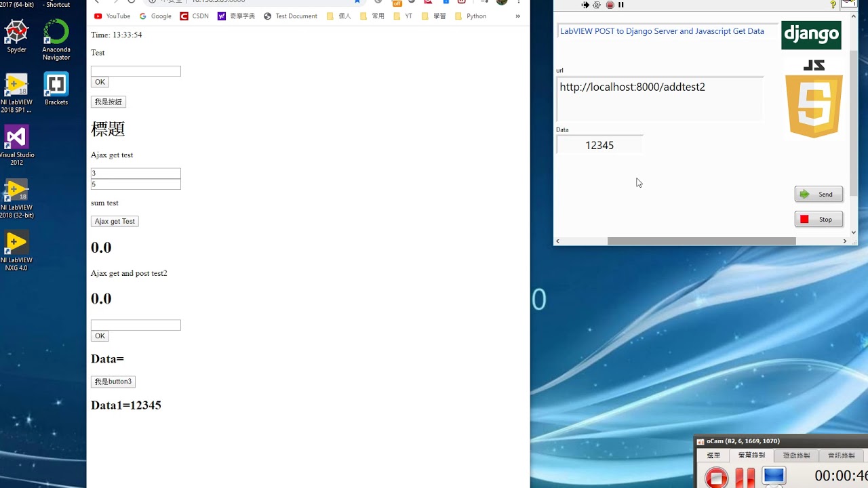
Task: Click the Run Continuously icon
Action: click(x=597, y=5)
